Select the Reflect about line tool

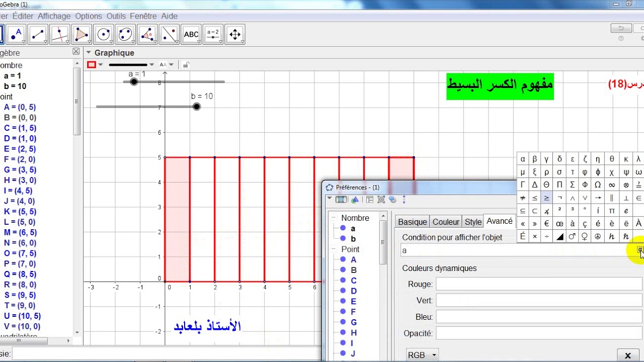[170, 34]
